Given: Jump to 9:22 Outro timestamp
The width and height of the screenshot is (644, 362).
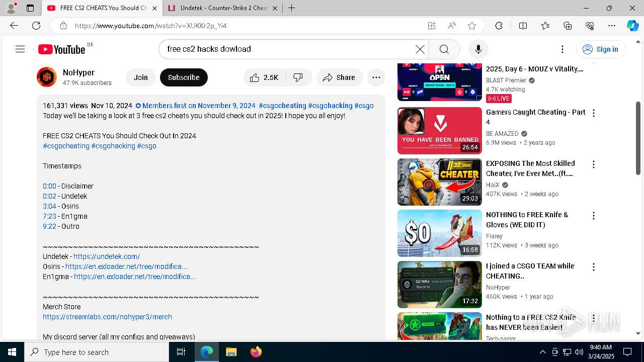Looking at the screenshot, I should tap(49, 226).
